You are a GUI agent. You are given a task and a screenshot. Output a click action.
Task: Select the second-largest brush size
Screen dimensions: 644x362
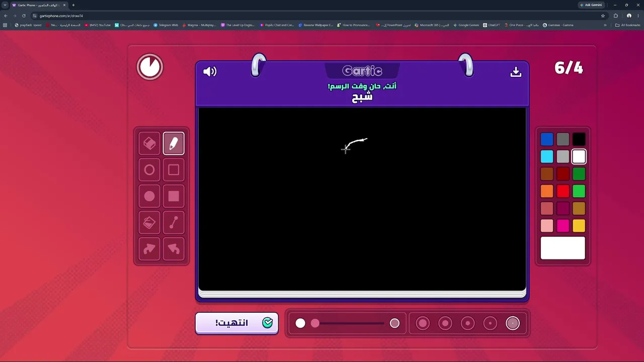coord(445,323)
